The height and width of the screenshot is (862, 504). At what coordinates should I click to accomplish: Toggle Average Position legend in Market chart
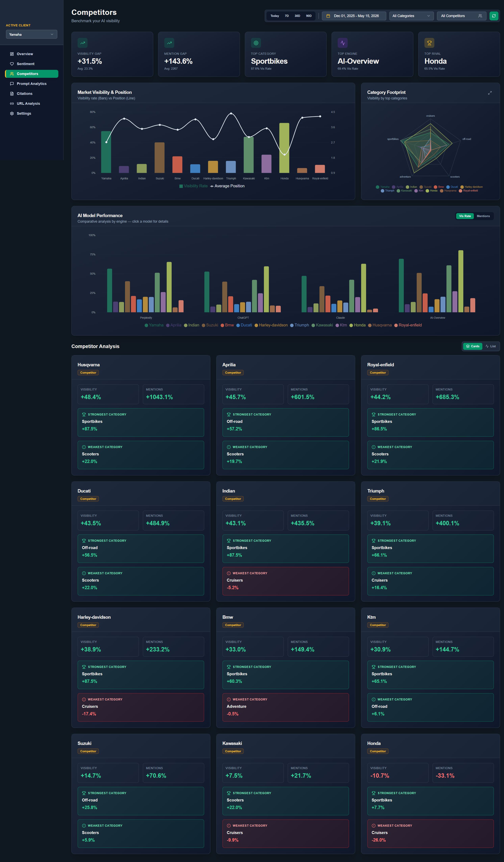(x=227, y=186)
